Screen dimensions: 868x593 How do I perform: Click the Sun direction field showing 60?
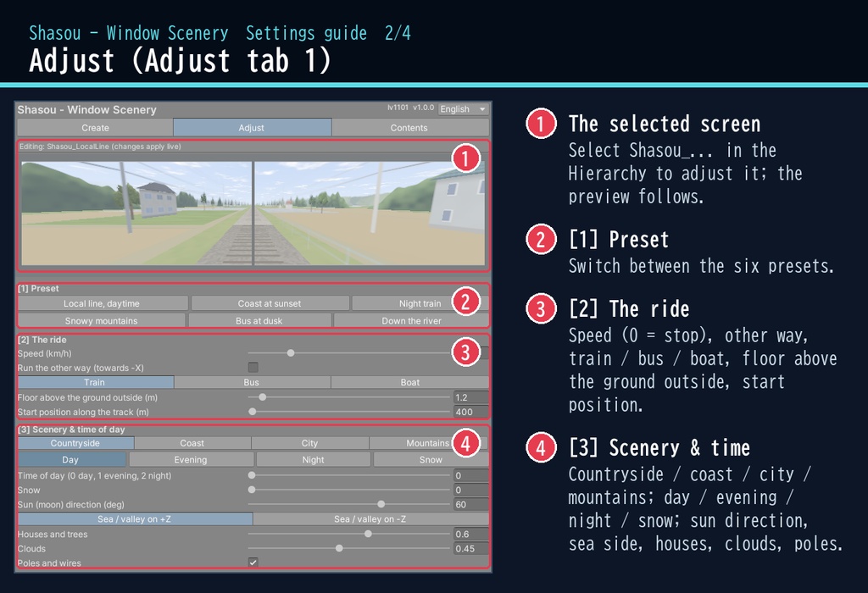(x=470, y=504)
